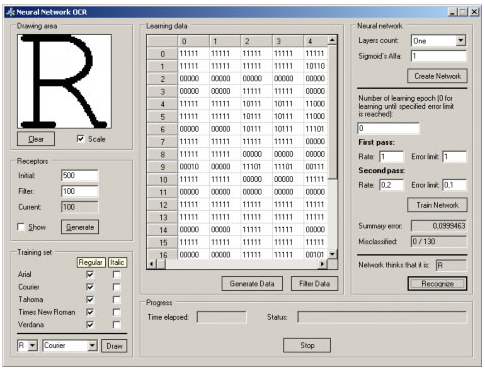Open the Courier font dropdown

[92, 345]
